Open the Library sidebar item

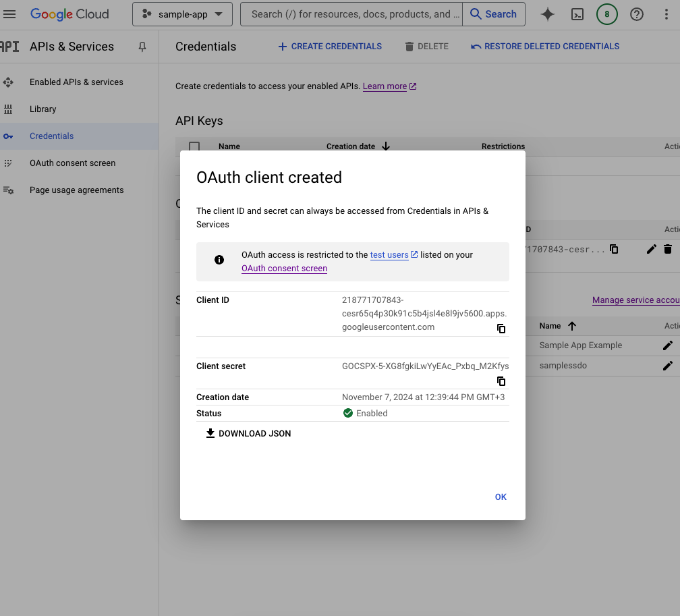(x=43, y=109)
